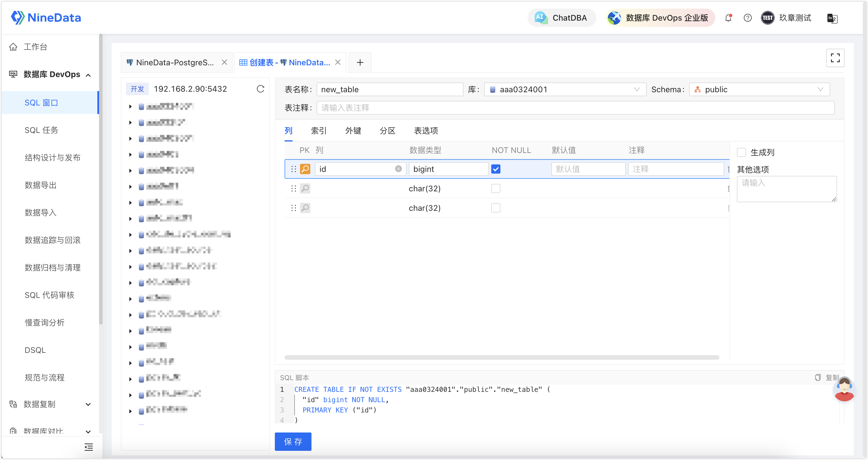
Task: Open the customer support avatar chat
Action: 844,389
